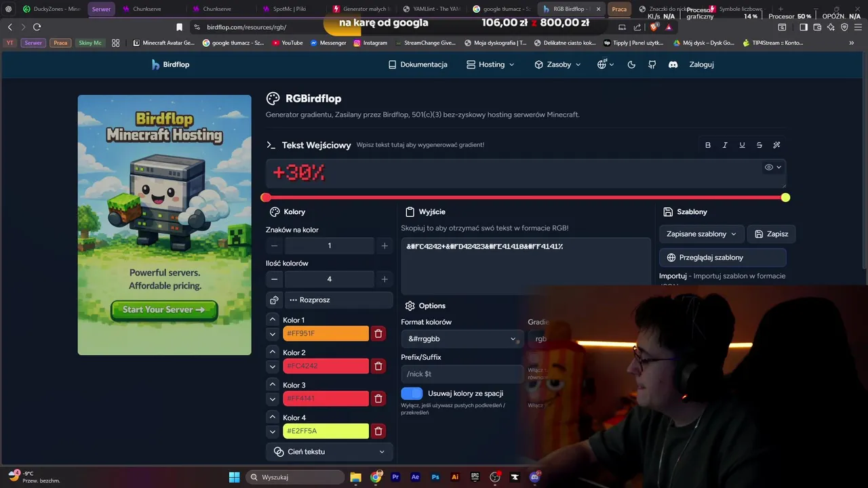
Task: Click the Prefix/Suffix input field
Action: click(462, 373)
